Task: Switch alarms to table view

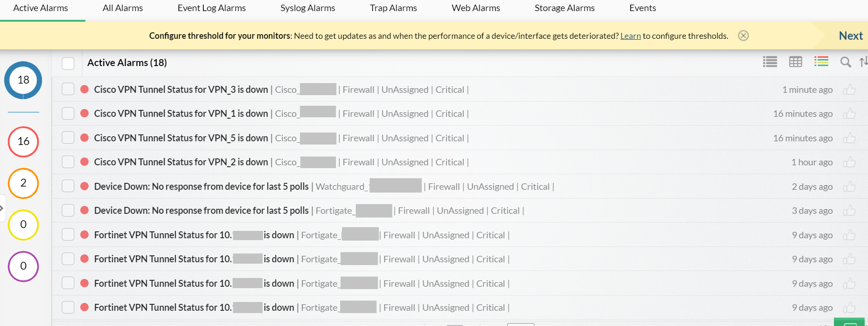Action: [795, 62]
